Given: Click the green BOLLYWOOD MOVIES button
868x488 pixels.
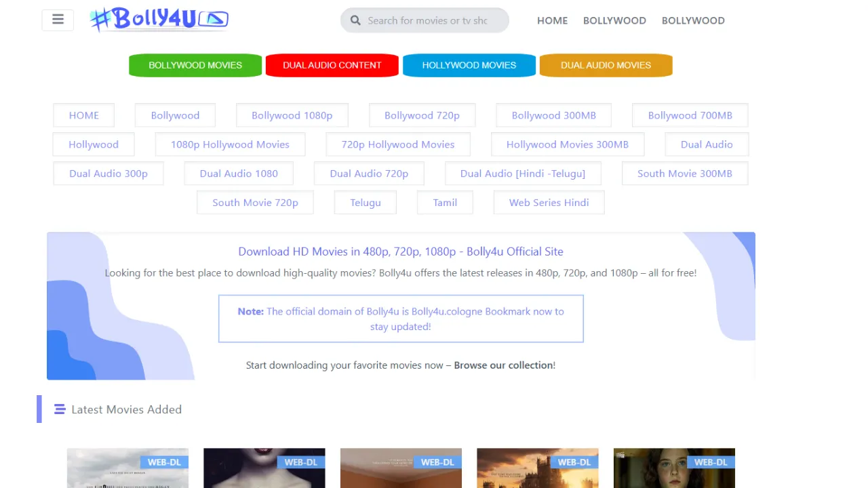Looking at the screenshot, I should [x=195, y=65].
